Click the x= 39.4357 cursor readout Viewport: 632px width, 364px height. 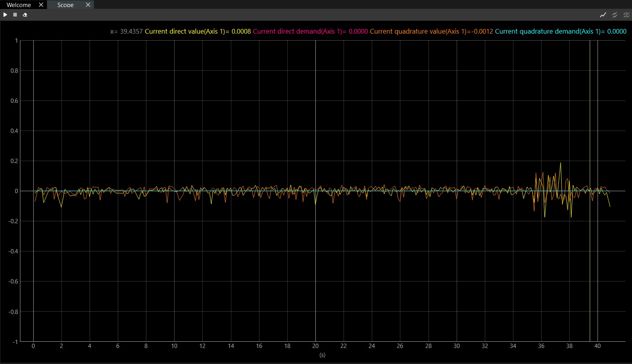(126, 31)
